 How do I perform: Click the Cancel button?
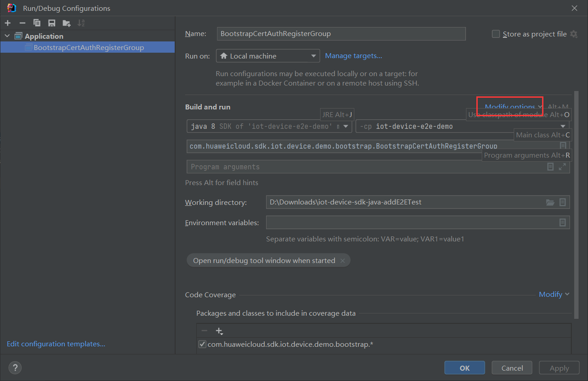(512, 368)
